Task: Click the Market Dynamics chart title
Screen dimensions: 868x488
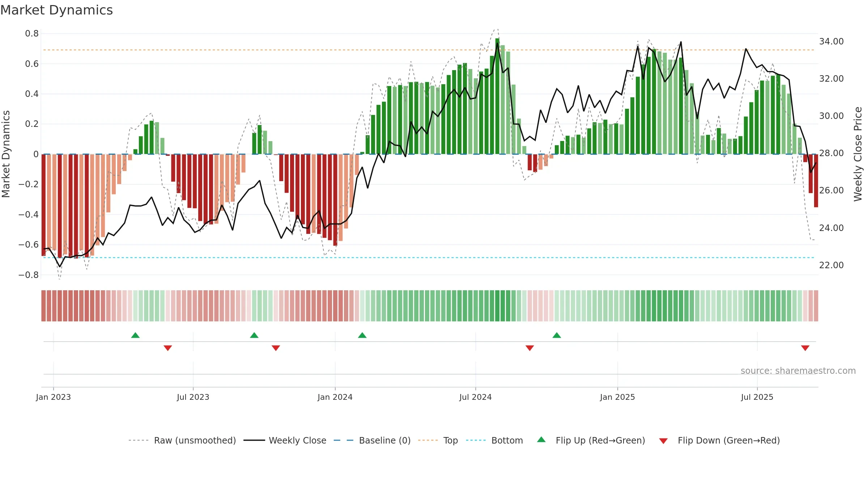Action: click(x=57, y=10)
